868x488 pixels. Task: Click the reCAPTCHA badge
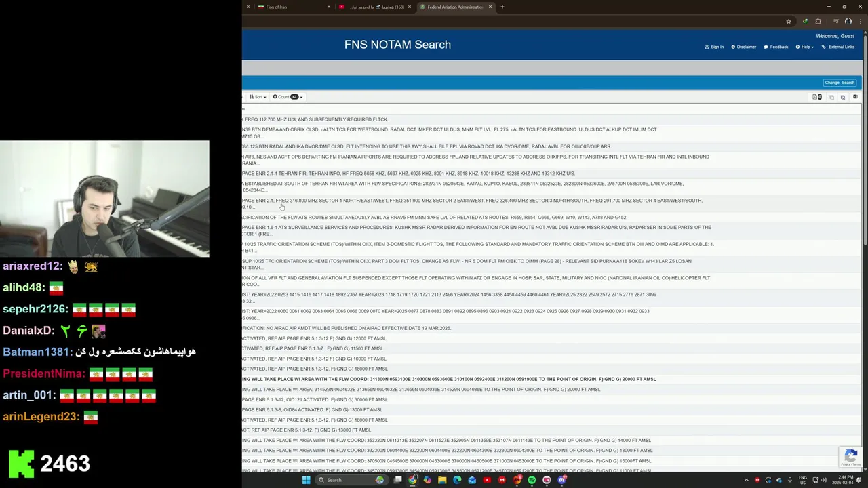tap(851, 457)
